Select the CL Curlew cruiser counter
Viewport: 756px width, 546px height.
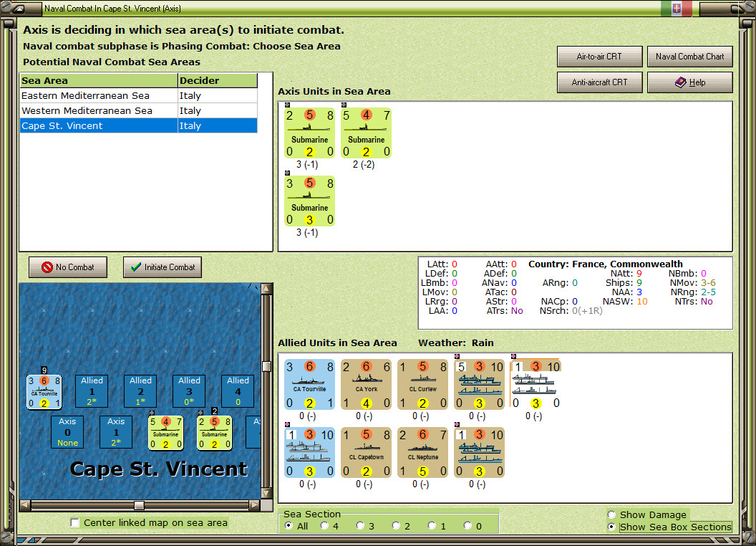coord(423,385)
